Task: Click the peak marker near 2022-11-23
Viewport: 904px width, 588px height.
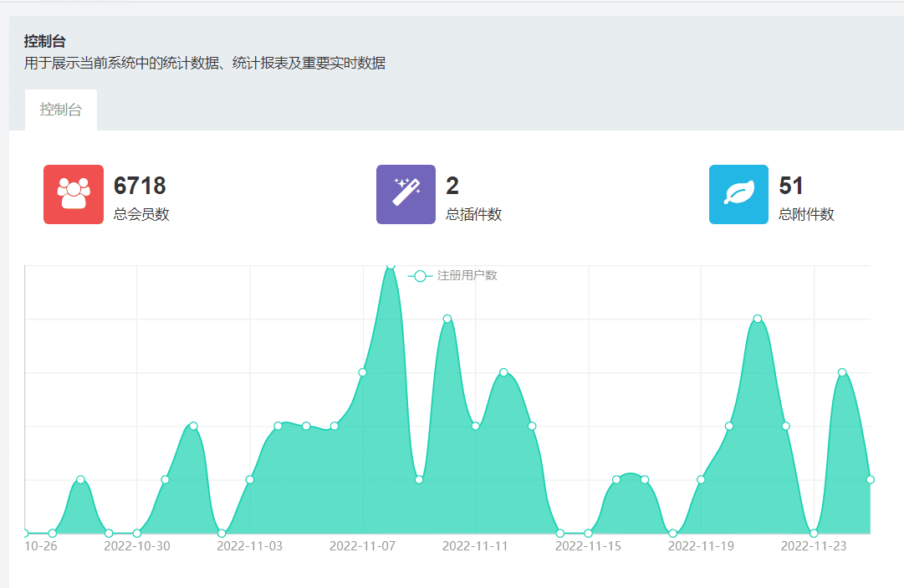Action: (x=840, y=370)
